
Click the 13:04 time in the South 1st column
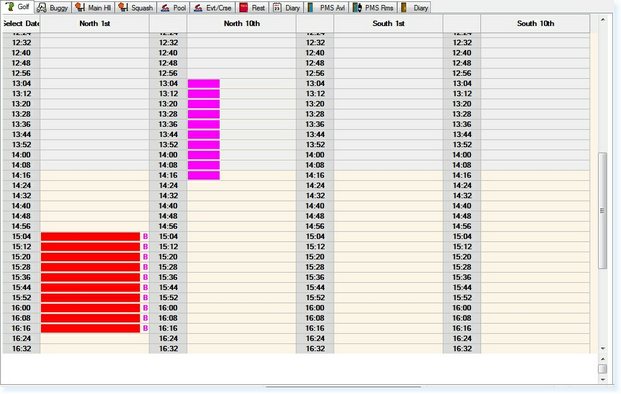click(315, 84)
